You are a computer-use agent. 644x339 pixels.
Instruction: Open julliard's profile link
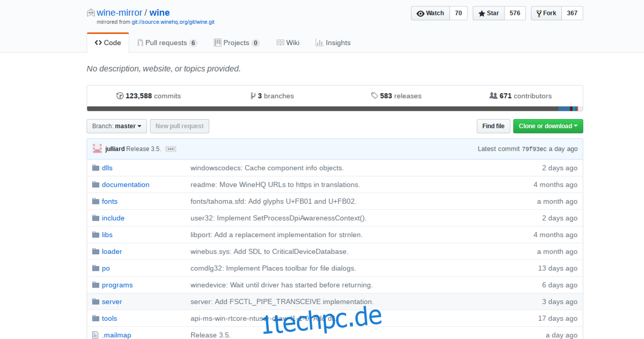pyautogui.click(x=115, y=149)
